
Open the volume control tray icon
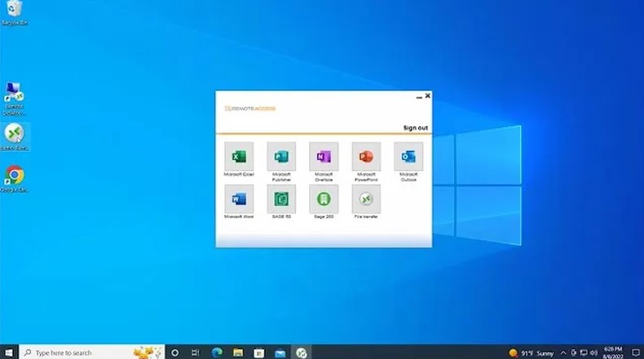594,352
